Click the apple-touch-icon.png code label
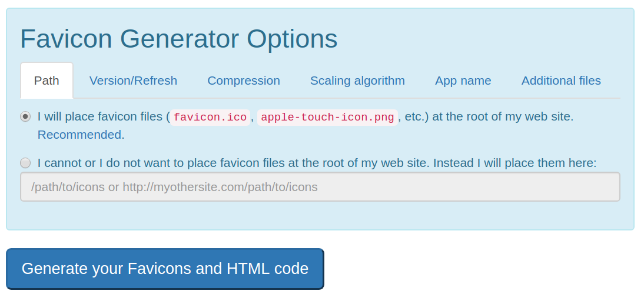Image resolution: width=644 pixels, height=301 pixels. 327,117
